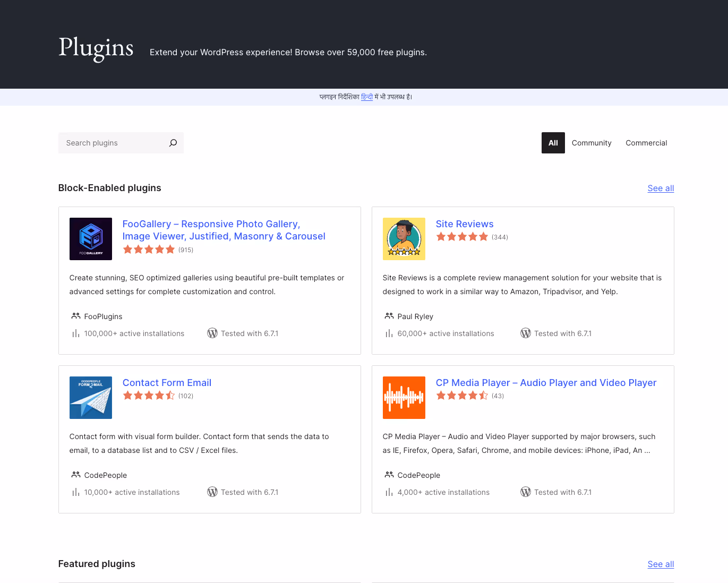728x583 pixels.
Task: Click the (344) review count
Action: 500,237
